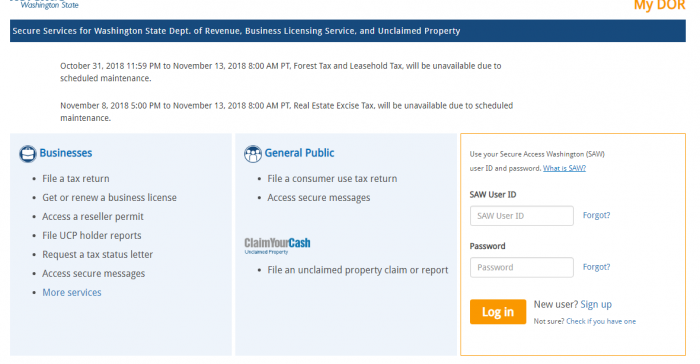
Task: Focus the SAW User ID field
Action: tap(521, 216)
